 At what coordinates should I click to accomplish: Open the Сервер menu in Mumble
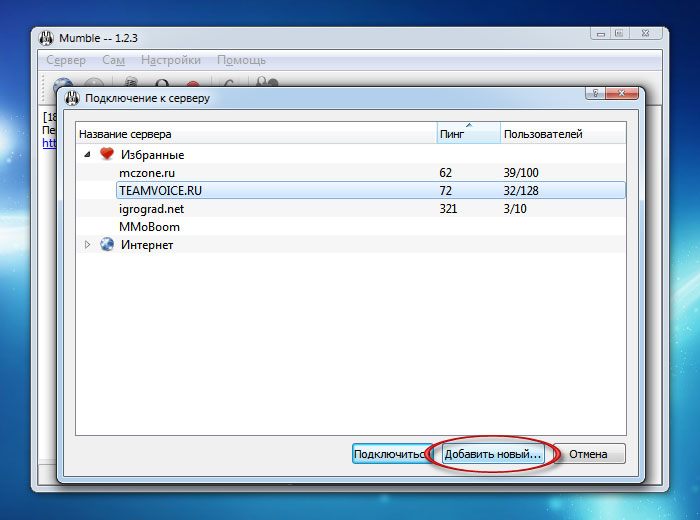(66, 60)
